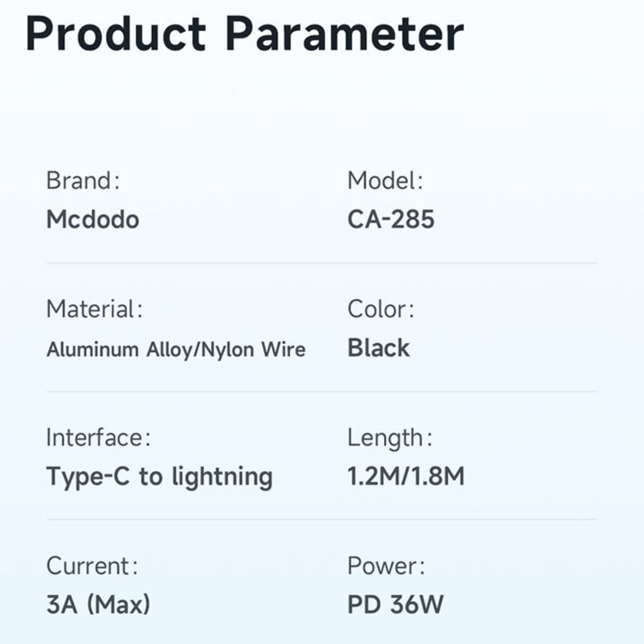Click the Interface label
The image size is (644, 644).
coord(98,437)
